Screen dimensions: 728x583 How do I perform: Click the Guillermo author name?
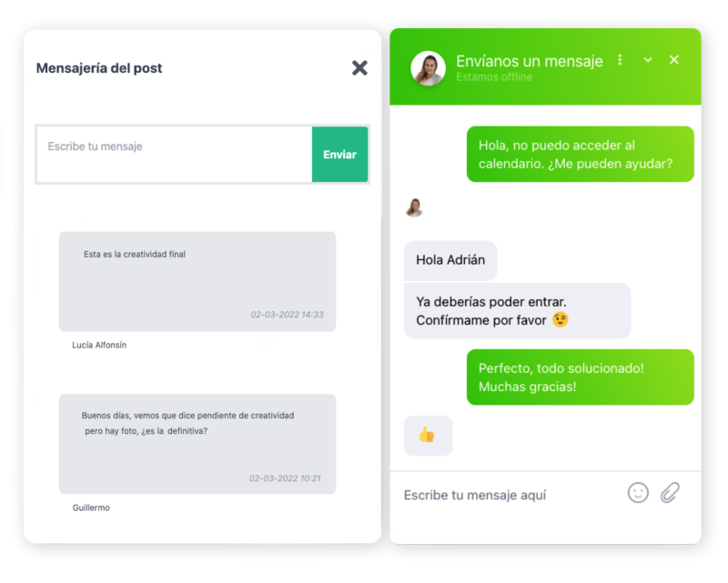click(x=91, y=508)
